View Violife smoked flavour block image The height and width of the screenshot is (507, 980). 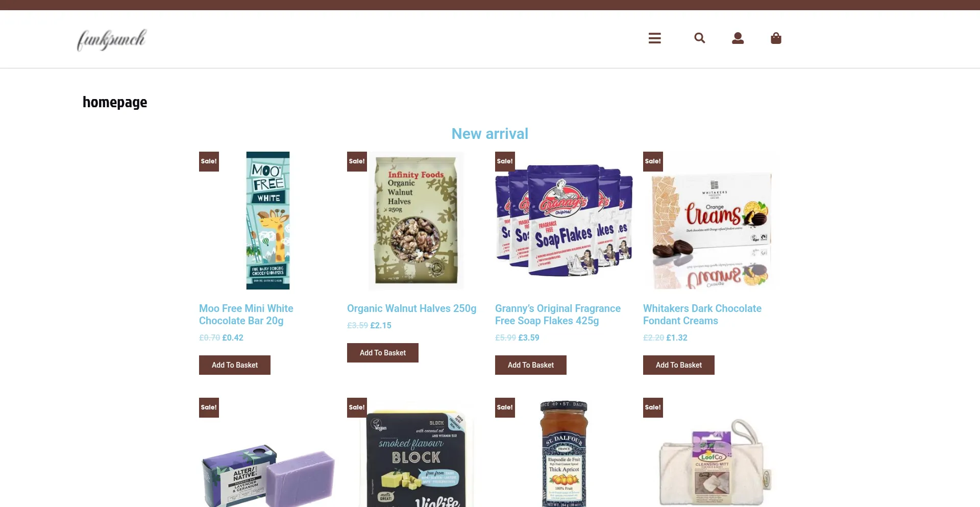[416, 452]
